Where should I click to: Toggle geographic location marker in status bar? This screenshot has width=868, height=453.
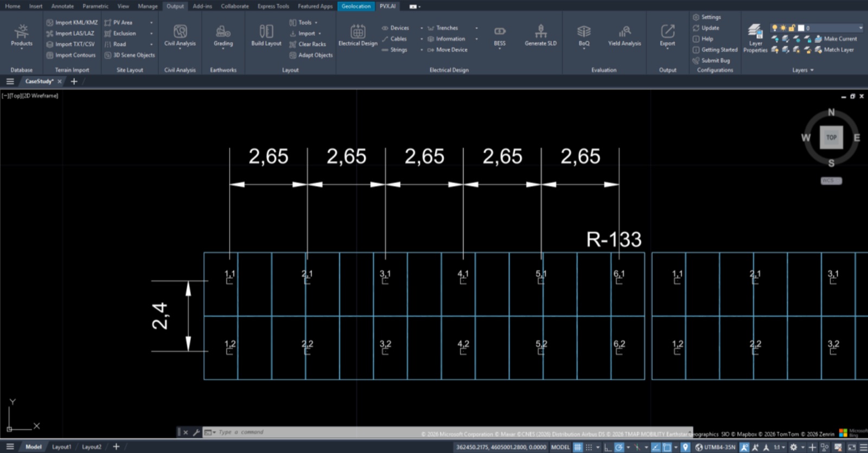coord(686,447)
